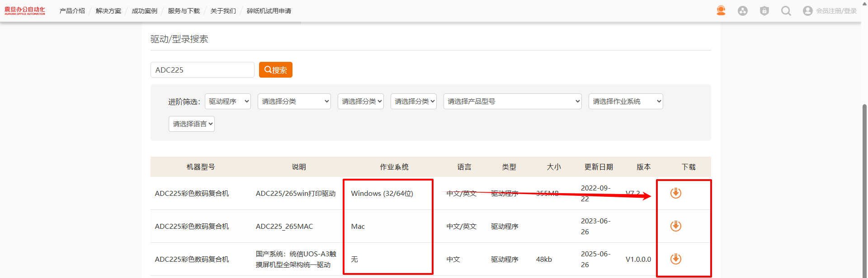Click the 语言 column header
The image size is (868, 278).
[x=464, y=167]
